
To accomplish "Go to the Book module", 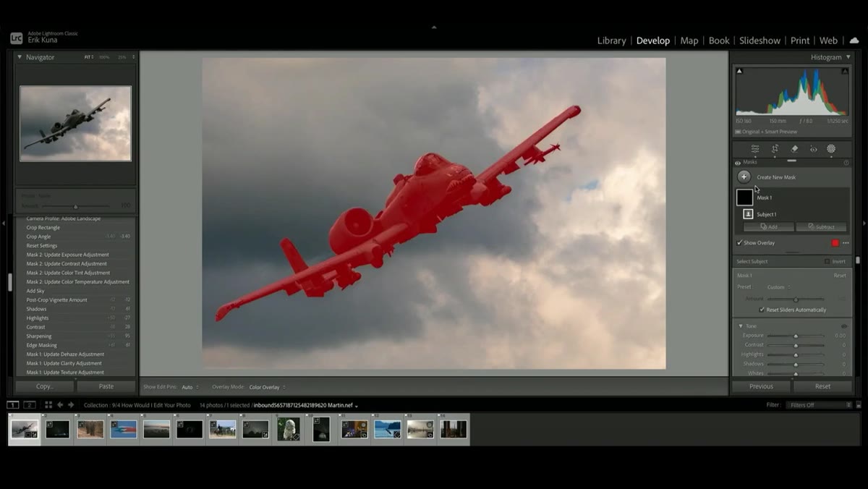I will [x=719, y=41].
